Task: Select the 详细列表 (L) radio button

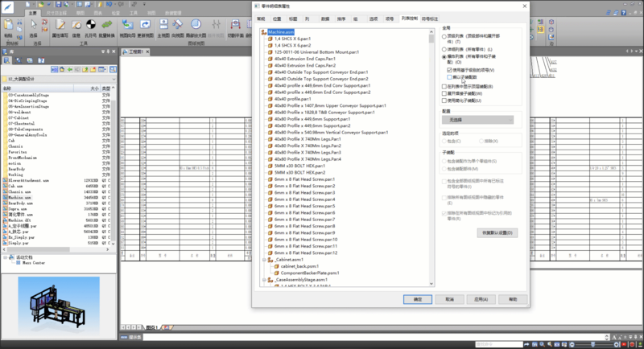Action: pyautogui.click(x=444, y=50)
